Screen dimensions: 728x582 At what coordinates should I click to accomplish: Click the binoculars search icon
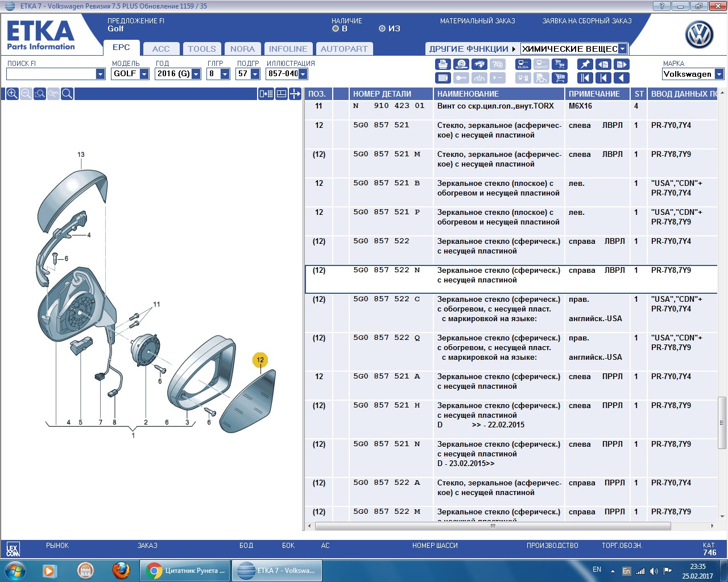tap(479, 64)
